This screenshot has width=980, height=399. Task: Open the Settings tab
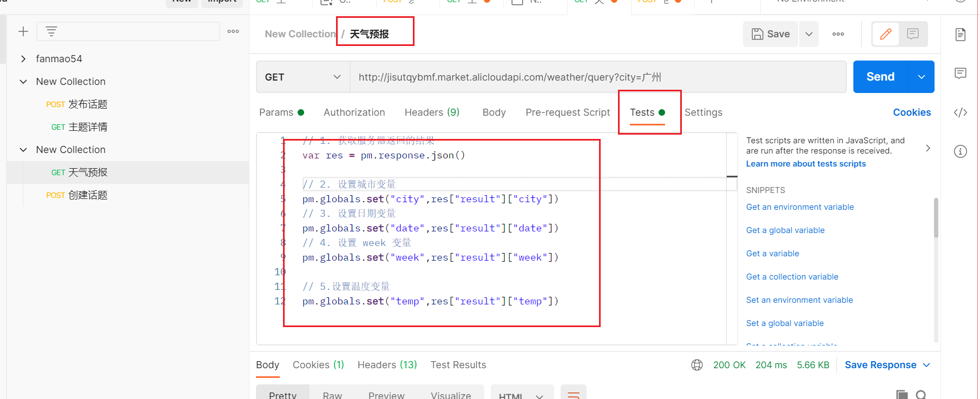(703, 112)
